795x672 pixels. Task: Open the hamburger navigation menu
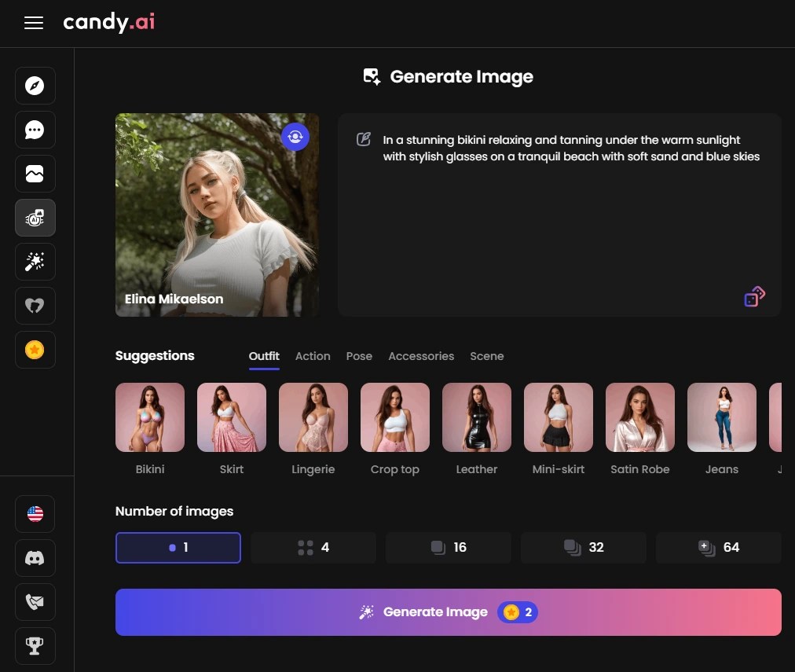pos(33,23)
